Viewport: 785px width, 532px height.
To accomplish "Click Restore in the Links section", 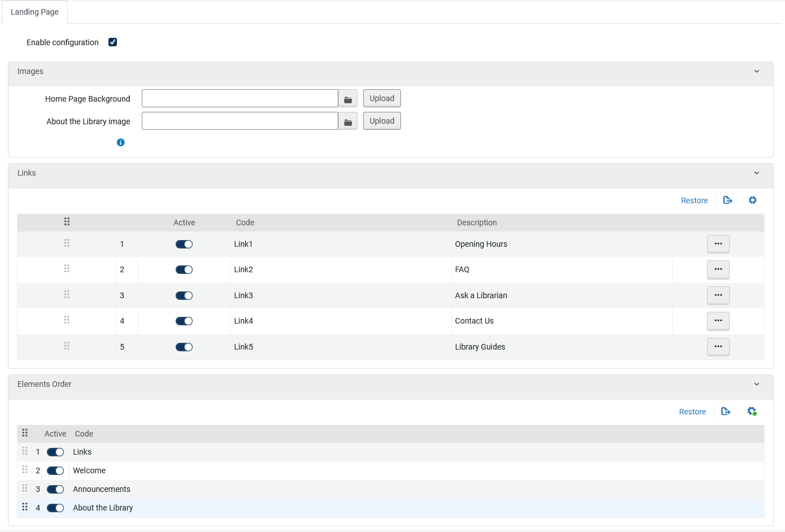I will click(694, 200).
